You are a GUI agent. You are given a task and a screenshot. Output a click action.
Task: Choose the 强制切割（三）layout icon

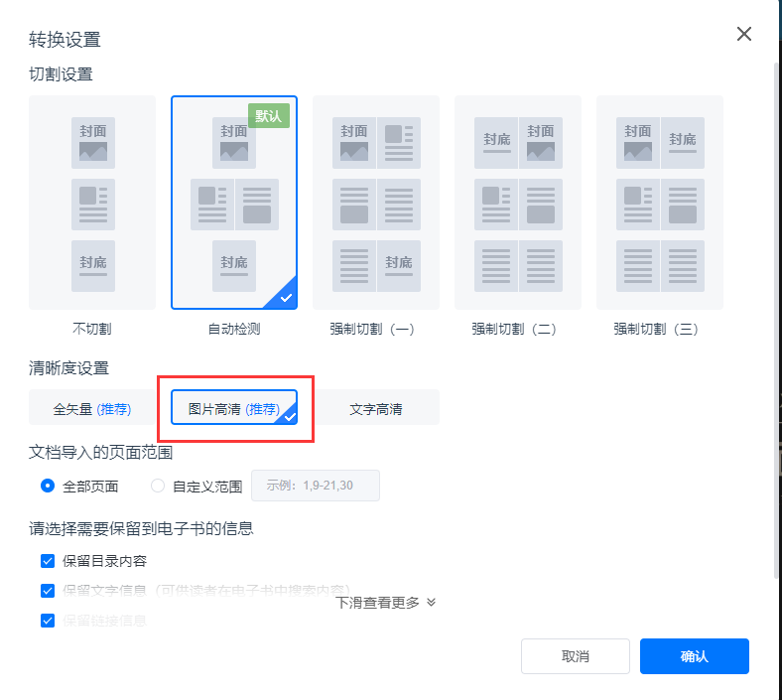[660, 203]
